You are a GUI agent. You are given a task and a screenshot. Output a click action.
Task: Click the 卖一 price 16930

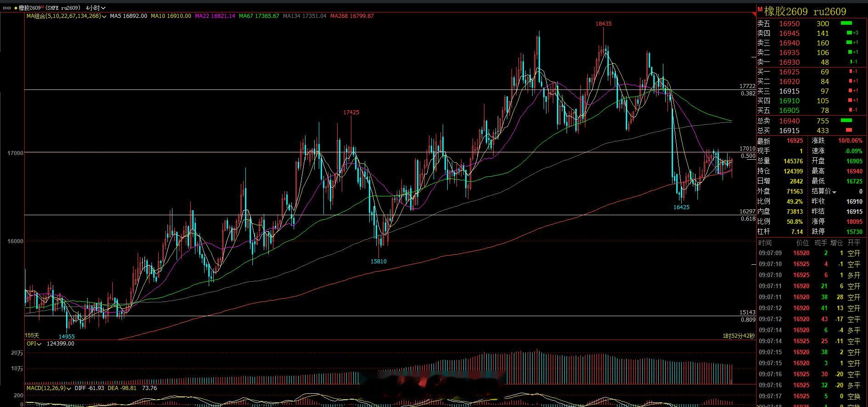[789, 62]
